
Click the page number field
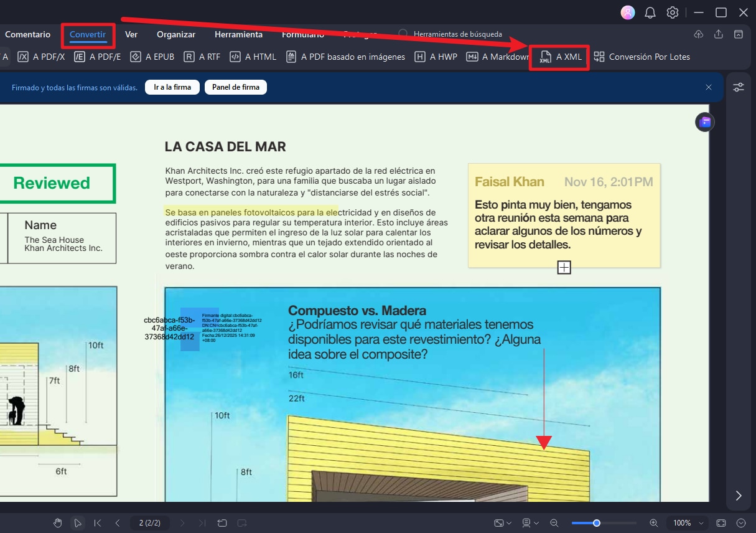coord(149,523)
